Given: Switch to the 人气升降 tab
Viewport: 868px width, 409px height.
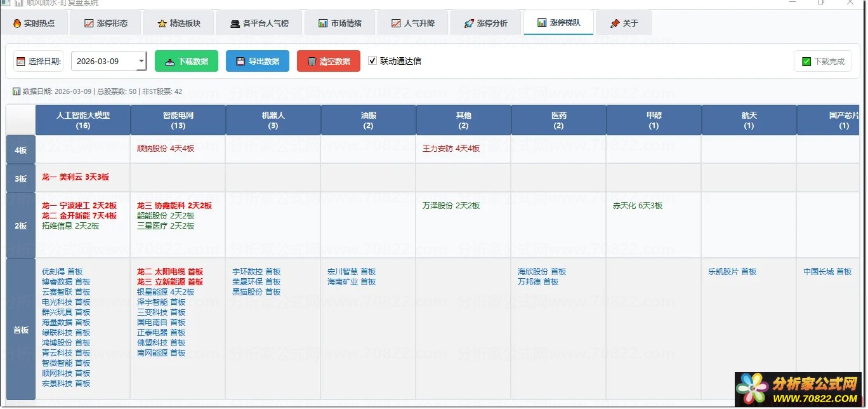Looking at the screenshot, I should coord(412,23).
